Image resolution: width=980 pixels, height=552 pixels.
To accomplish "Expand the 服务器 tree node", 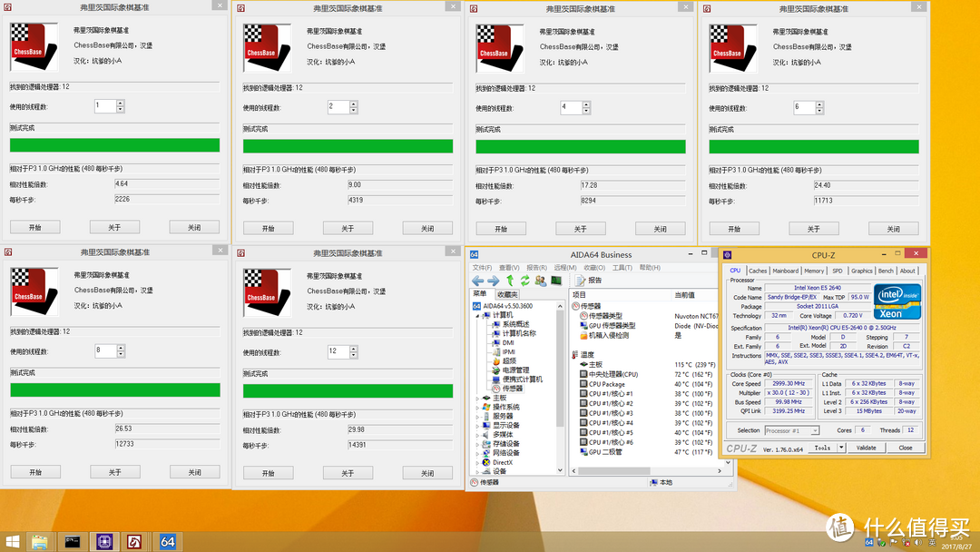I will pos(477,416).
